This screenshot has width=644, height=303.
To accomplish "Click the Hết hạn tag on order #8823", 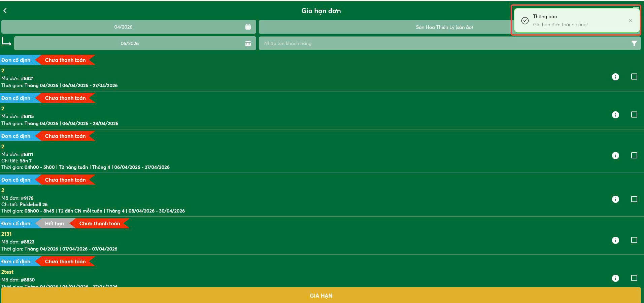I will point(54,224).
